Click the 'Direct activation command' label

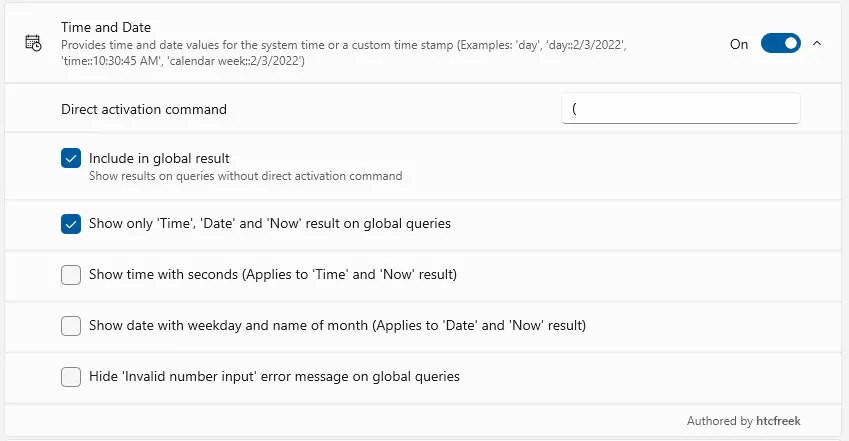click(144, 109)
